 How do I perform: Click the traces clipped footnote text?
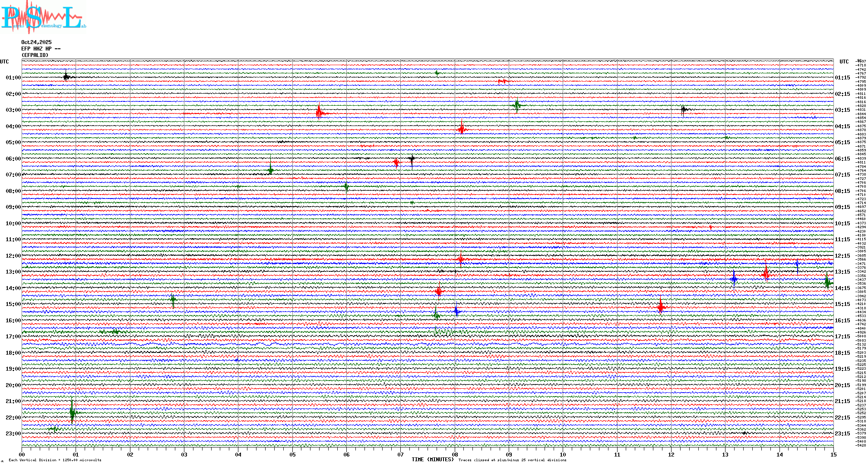point(512,460)
